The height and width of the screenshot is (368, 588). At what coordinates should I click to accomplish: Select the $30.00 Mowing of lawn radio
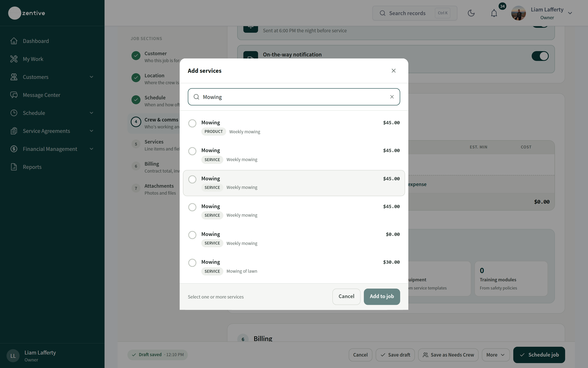192,263
